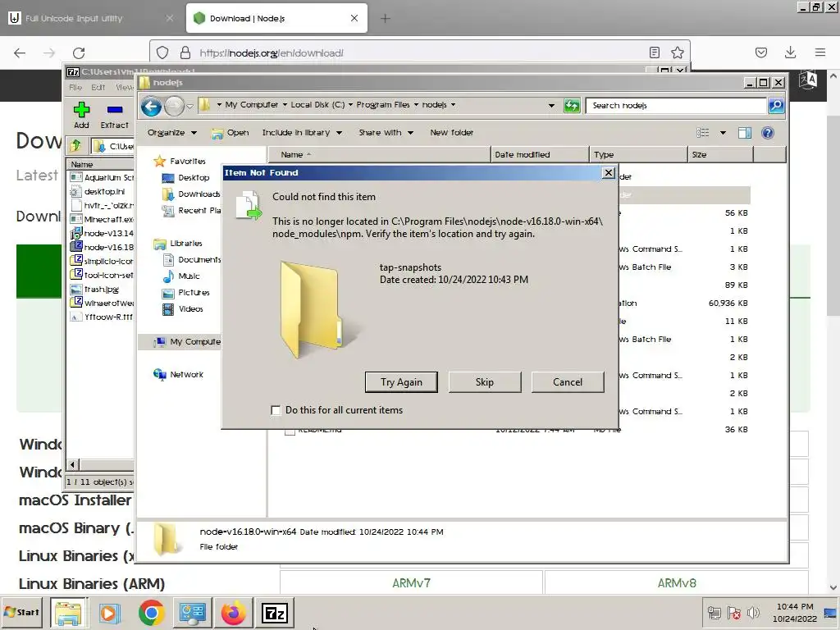Open the Firefox hamburger menu

coord(820,52)
